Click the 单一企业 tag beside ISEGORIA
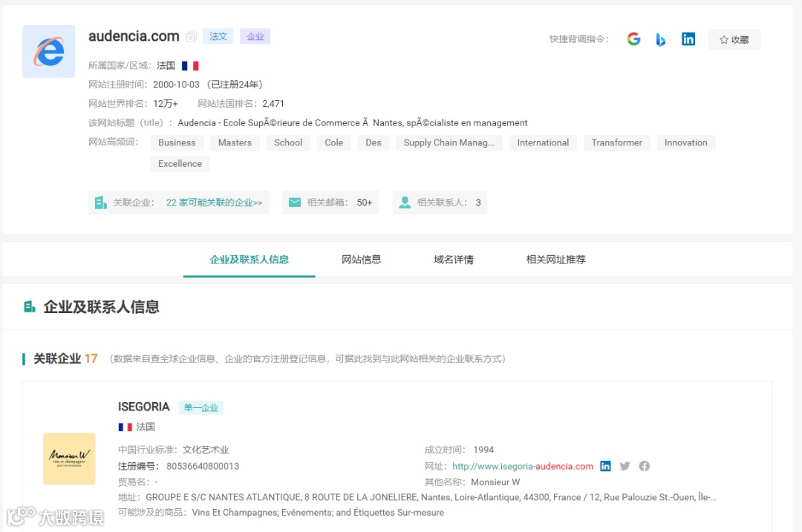The width and height of the screenshot is (802, 532). 201,407
